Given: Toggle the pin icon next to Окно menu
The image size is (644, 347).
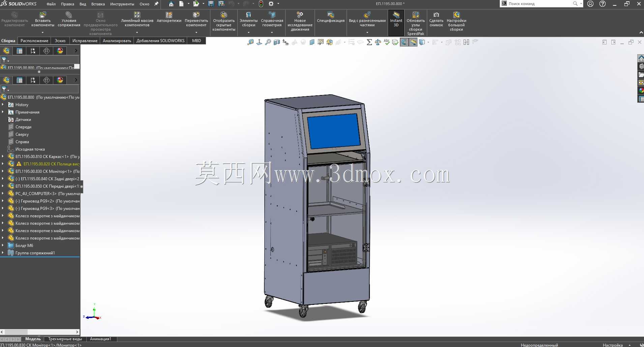Looking at the screenshot, I should coord(156,4).
